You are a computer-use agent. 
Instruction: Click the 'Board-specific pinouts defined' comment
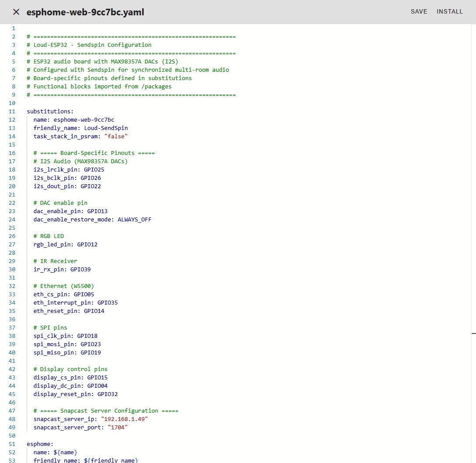[x=109, y=78]
